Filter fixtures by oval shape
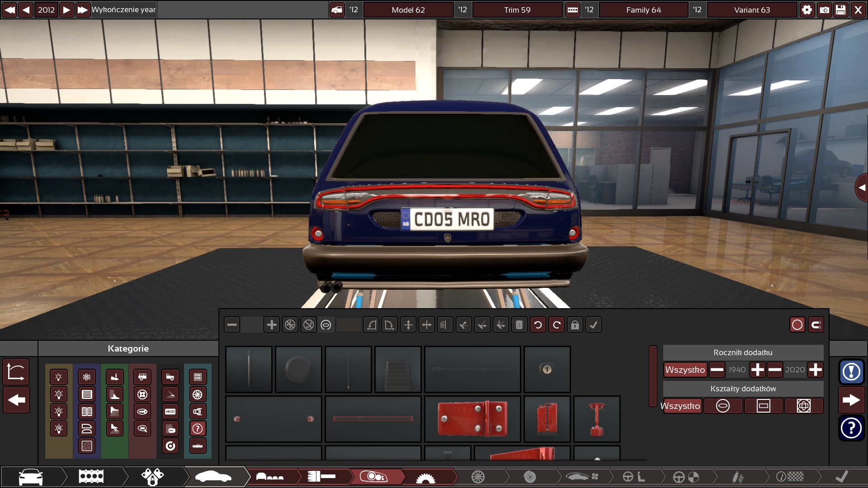 tap(723, 406)
